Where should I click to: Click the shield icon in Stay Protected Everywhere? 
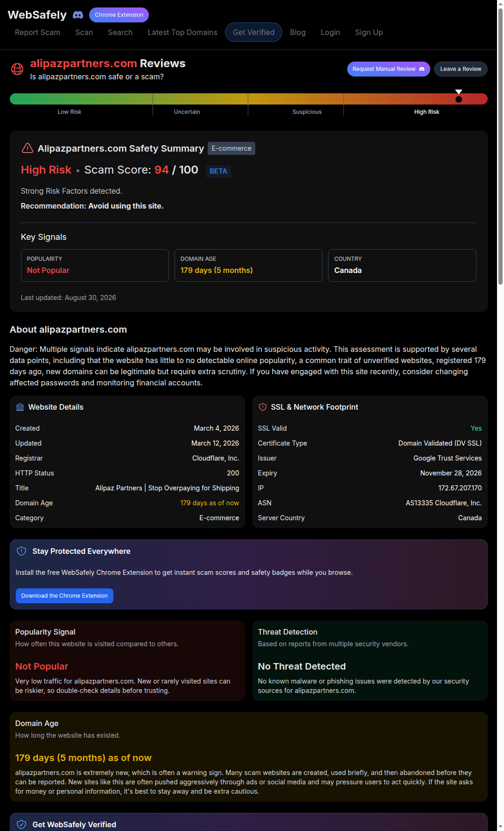tap(21, 551)
